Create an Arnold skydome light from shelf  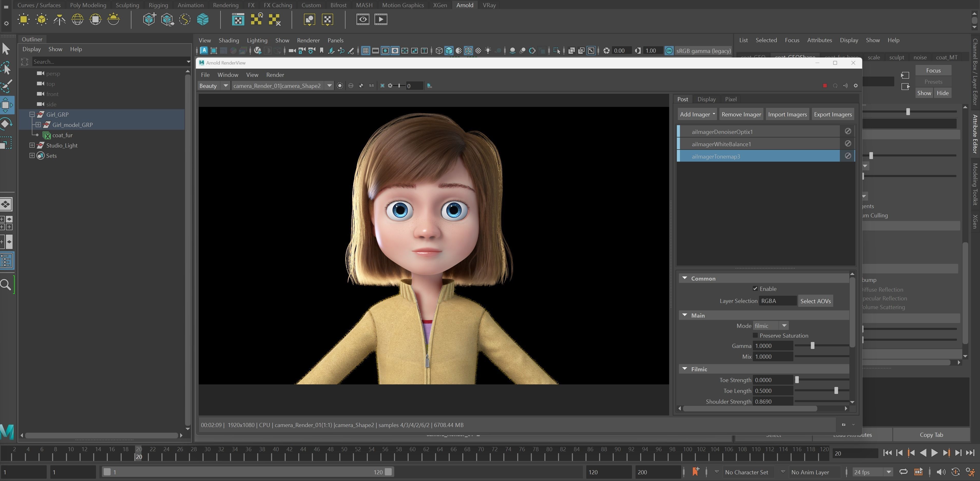(78, 20)
